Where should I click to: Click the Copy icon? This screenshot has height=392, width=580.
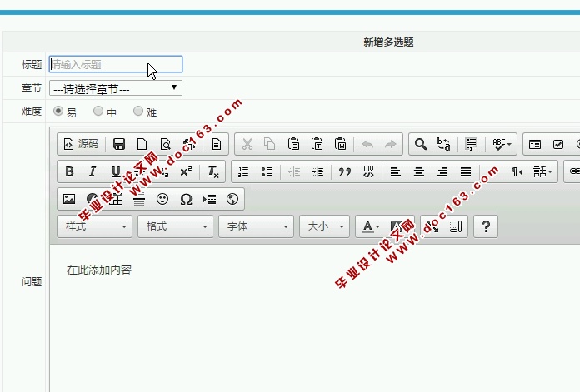(x=270, y=144)
